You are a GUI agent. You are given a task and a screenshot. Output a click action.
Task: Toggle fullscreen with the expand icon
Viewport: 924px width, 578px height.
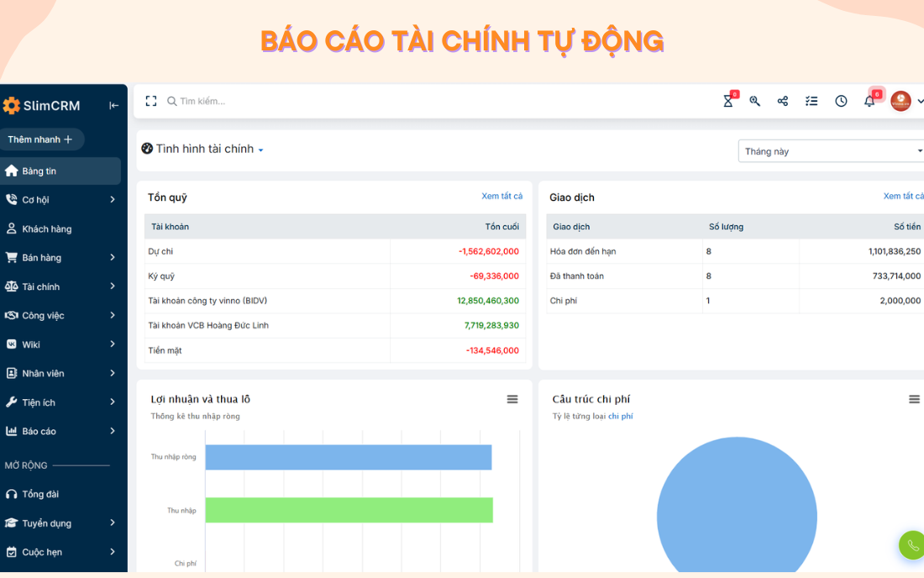pos(151,101)
